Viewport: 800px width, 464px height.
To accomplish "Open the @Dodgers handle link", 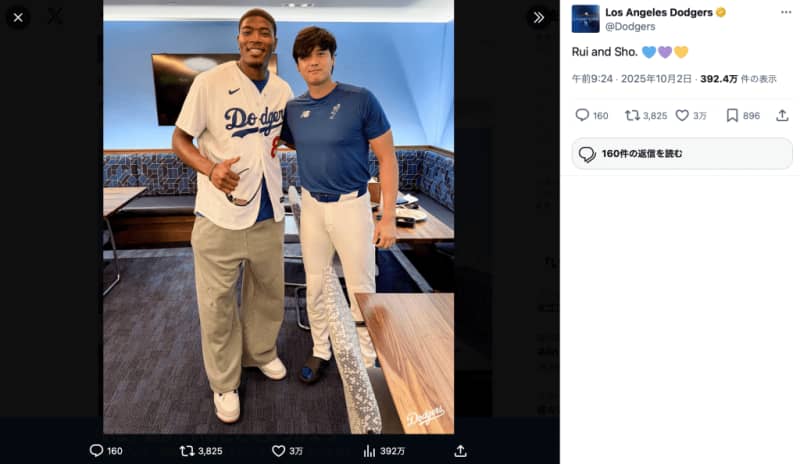I will point(630,27).
